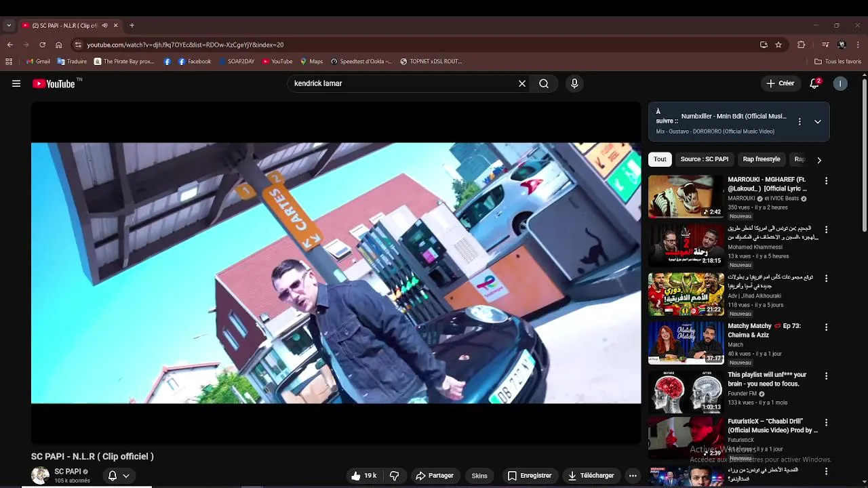Start voice search with the microphone
The width and height of the screenshot is (868, 488).
click(574, 83)
